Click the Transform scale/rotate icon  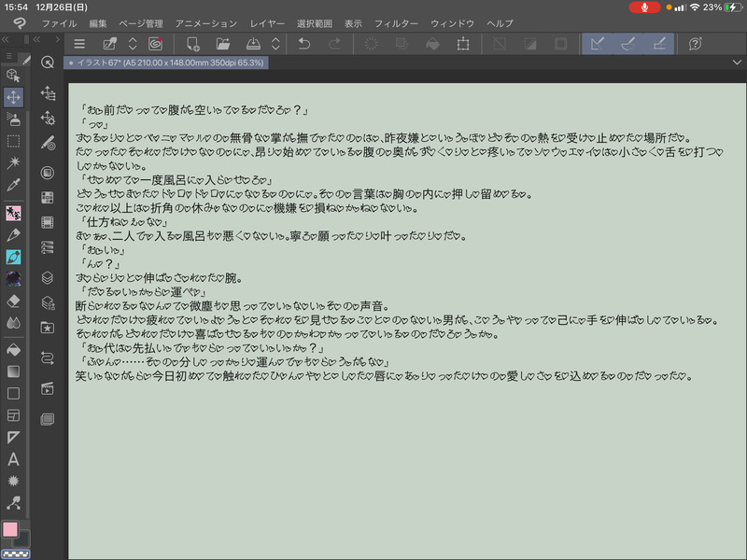[x=463, y=44]
